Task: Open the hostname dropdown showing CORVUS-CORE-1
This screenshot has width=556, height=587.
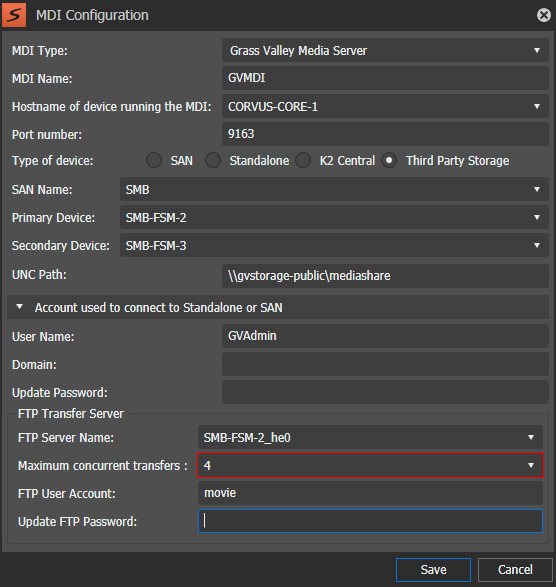Action: (x=385, y=106)
